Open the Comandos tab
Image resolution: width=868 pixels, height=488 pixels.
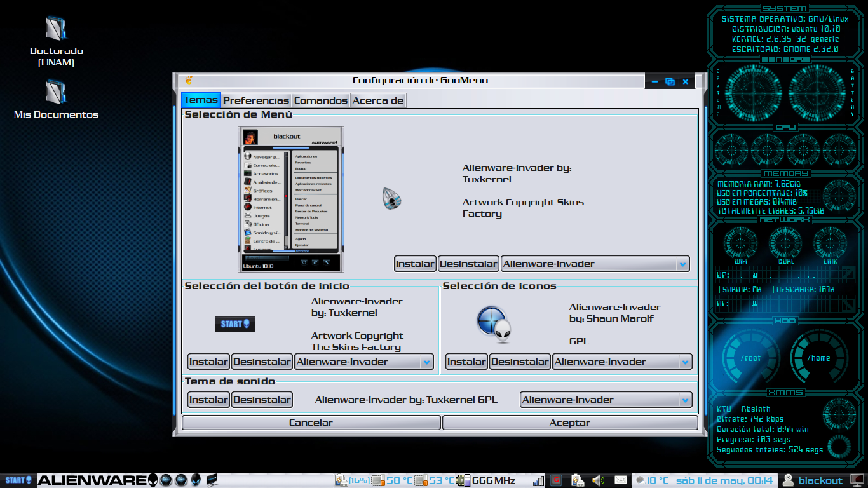click(321, 100)
